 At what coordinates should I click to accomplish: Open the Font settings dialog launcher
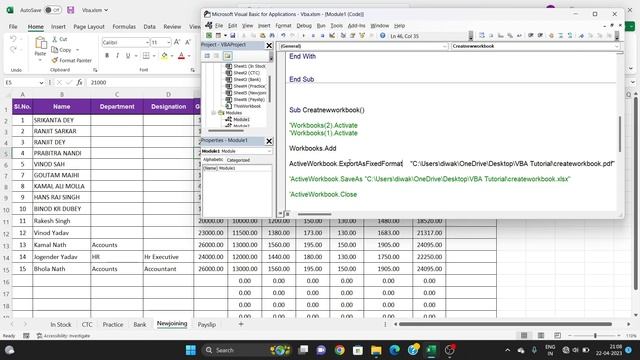[193, 70]
